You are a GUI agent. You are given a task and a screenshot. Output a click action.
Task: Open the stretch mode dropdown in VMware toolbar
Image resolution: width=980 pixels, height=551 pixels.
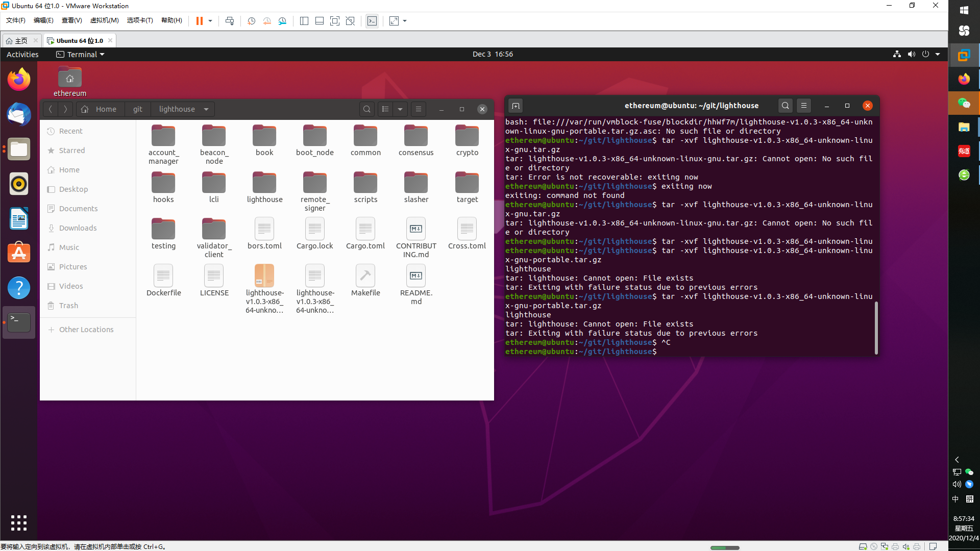(405, 21)
